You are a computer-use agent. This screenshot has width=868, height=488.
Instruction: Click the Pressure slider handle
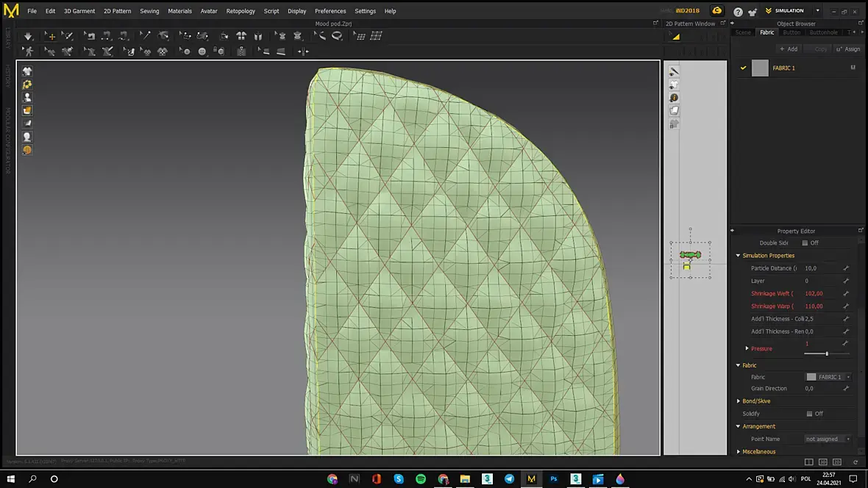point(827,354)
